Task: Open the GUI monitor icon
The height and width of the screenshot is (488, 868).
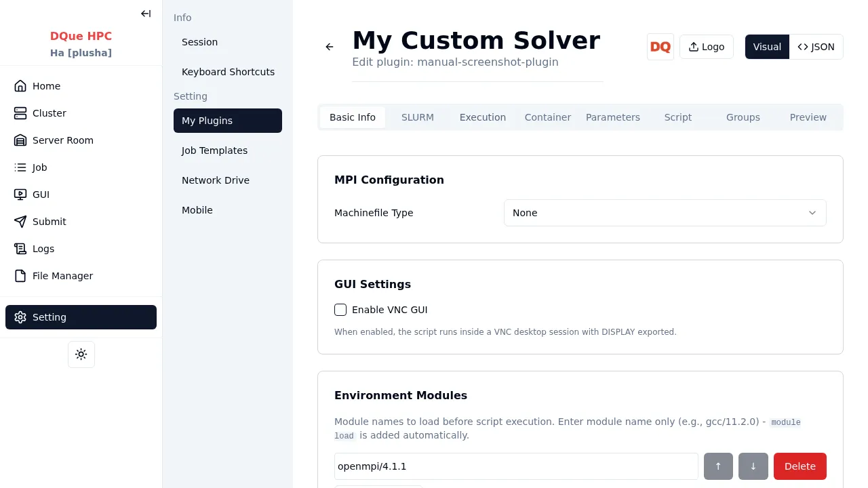Action: (x=20, y=195)
